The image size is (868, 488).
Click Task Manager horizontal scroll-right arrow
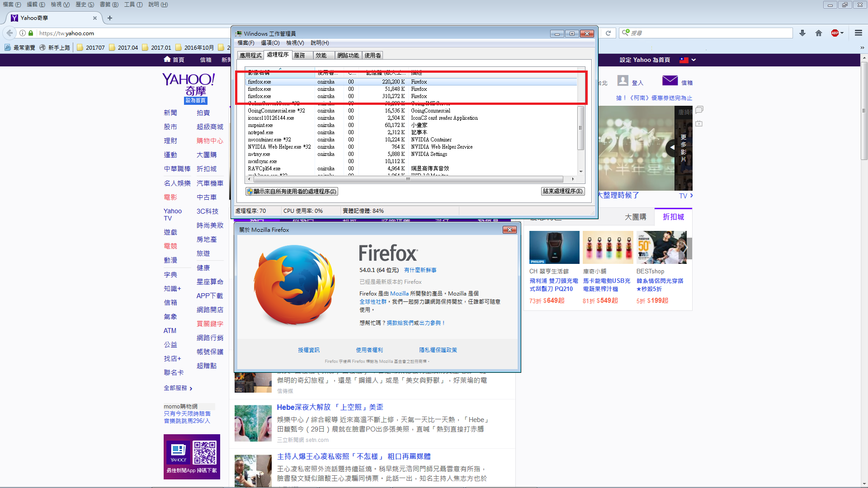coord(574,179)
